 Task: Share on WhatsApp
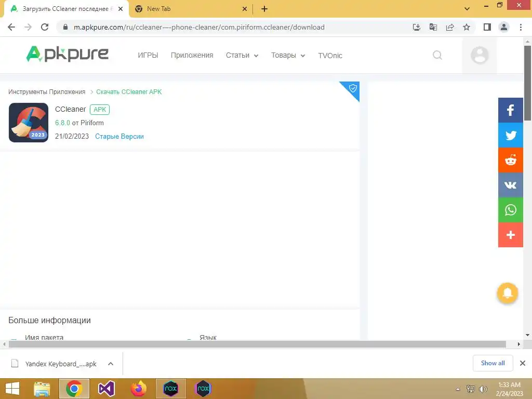(510, 210)
